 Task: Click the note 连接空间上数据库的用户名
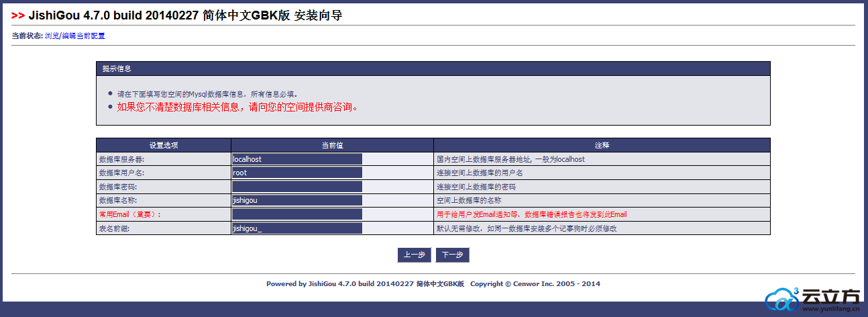480,173
